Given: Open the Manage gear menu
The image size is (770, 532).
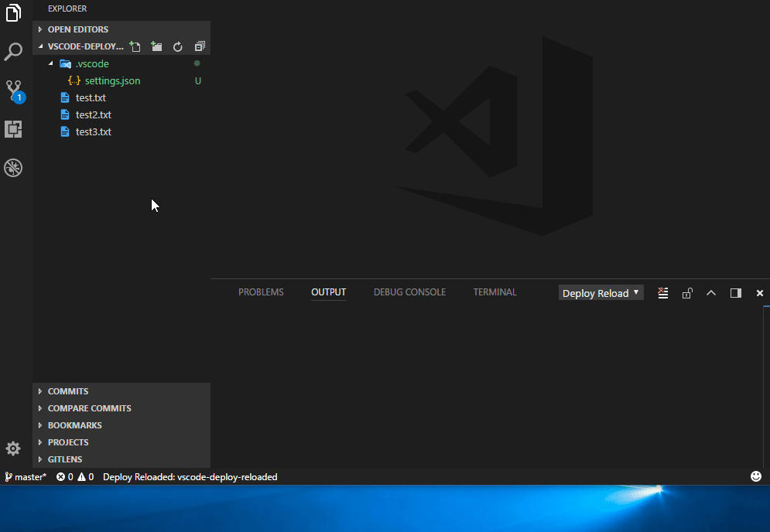Looking at the screenshot, I should point(13,448).
